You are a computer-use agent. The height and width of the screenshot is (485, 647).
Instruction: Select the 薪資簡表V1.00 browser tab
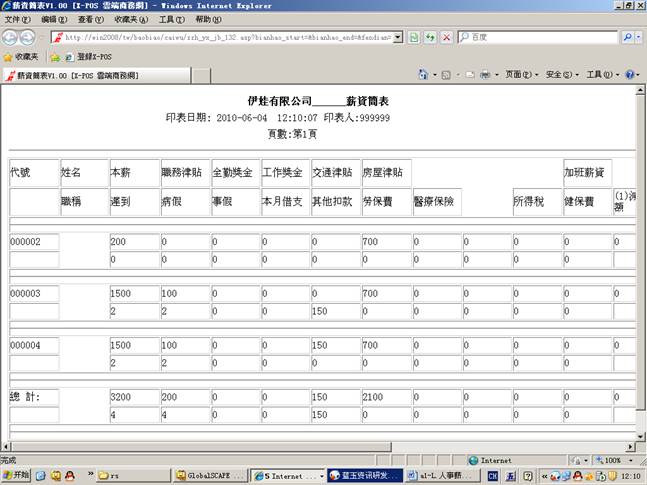tap(78, 75)
